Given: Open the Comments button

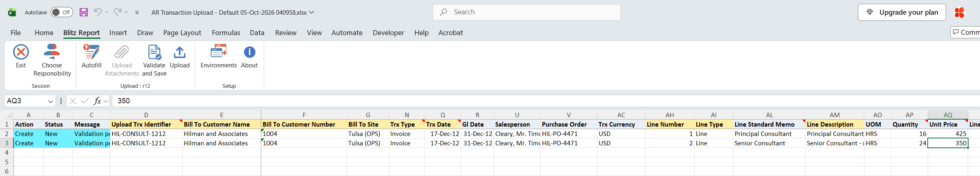Looking at the screenshot, I should pos(965,32).
